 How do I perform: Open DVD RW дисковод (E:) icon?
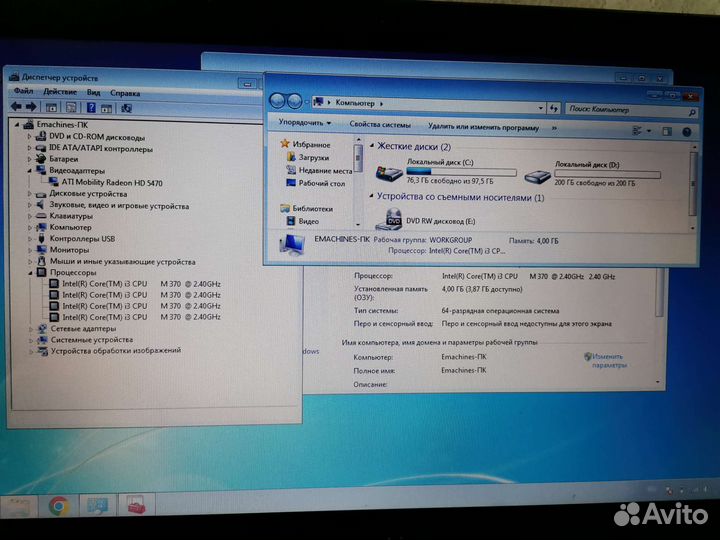click(389, 219)
